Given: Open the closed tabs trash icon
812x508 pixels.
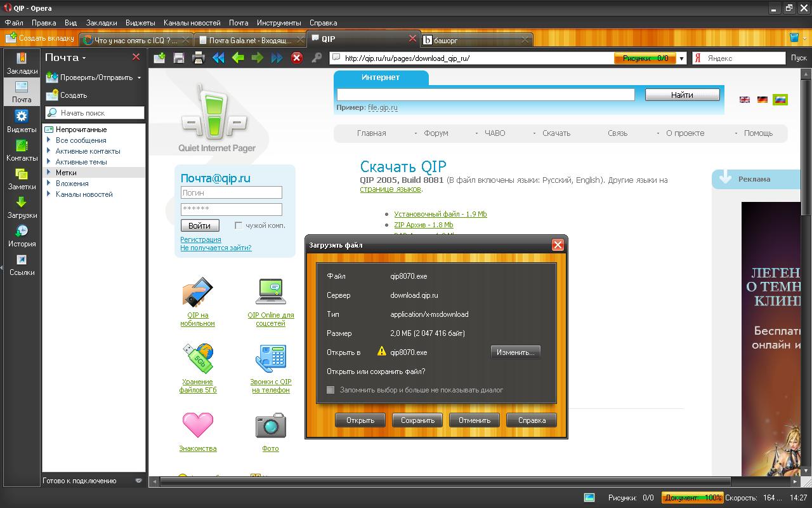Looking at the screenshot, I should [x=794, y=38].
